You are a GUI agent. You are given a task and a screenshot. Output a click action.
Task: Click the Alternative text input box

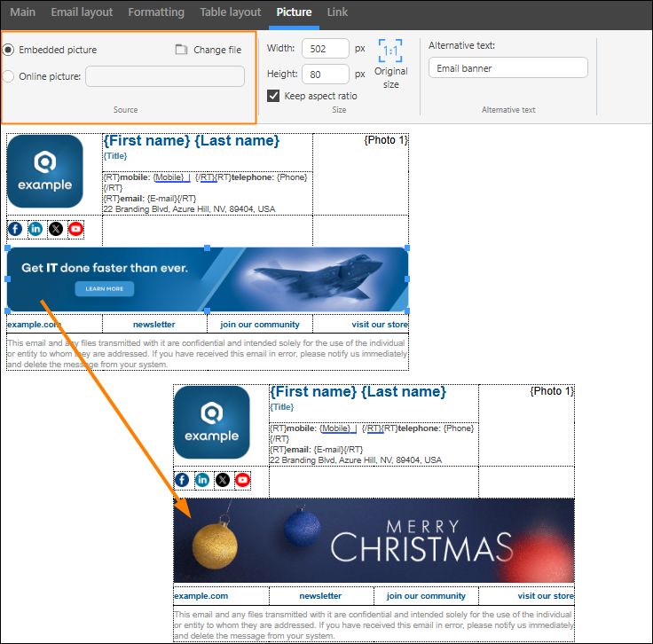pos(508,67)
